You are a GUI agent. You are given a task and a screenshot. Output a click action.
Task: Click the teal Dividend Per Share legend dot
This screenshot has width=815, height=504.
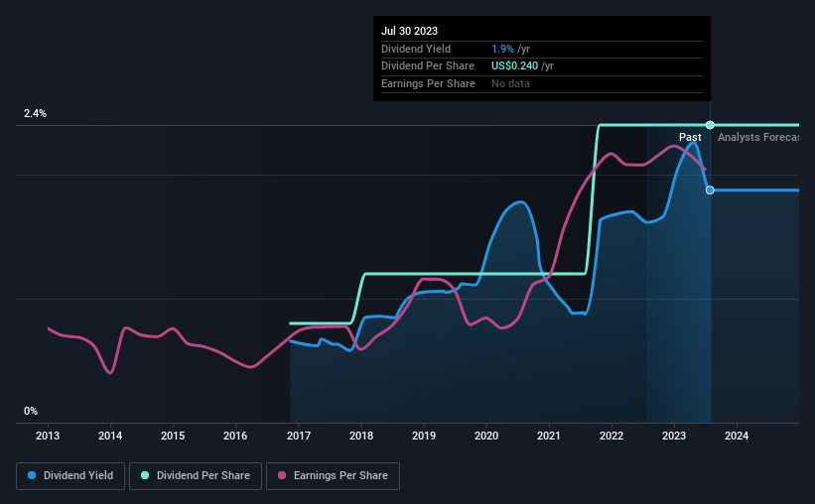pyautogui.click(x=145, y=476)
